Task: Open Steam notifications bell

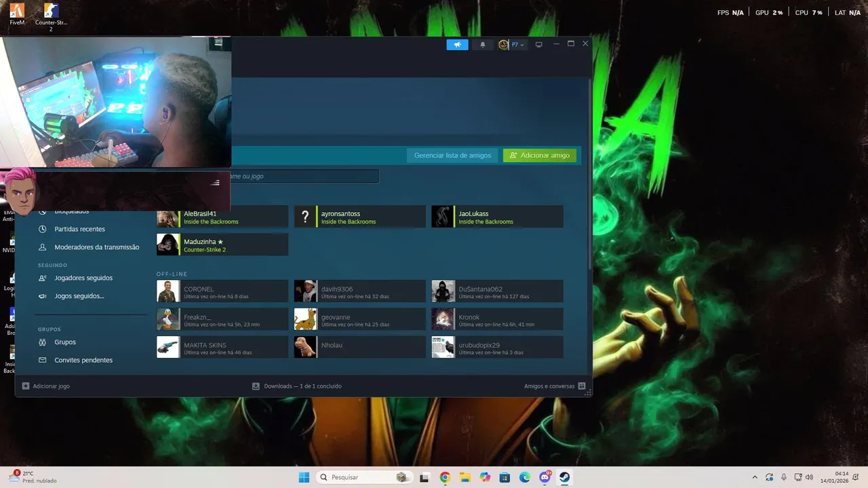Action: [x=483, y=45]
